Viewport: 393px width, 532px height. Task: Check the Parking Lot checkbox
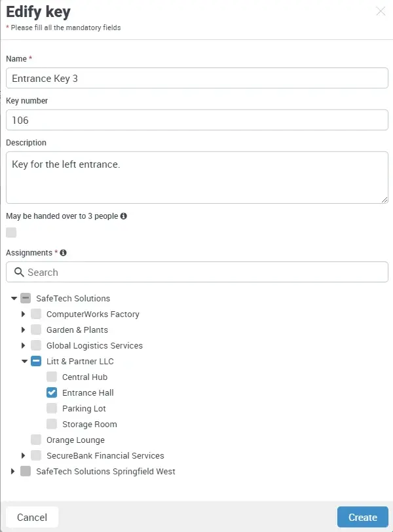tap(51, 408)
